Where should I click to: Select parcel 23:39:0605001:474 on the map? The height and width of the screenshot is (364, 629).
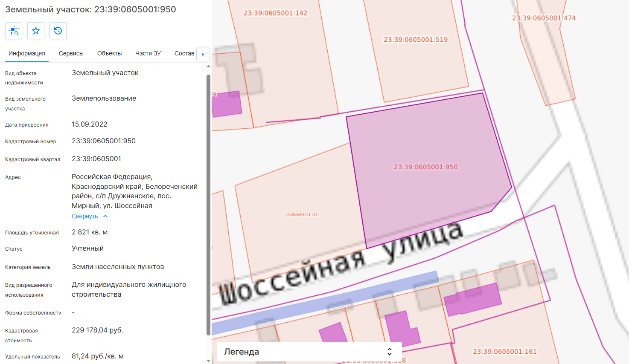544,18
